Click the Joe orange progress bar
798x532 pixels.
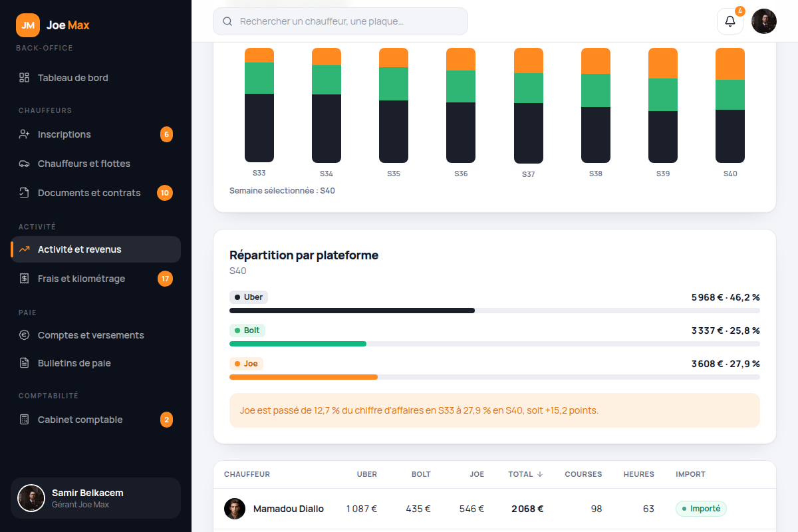[x=303, y=377]
